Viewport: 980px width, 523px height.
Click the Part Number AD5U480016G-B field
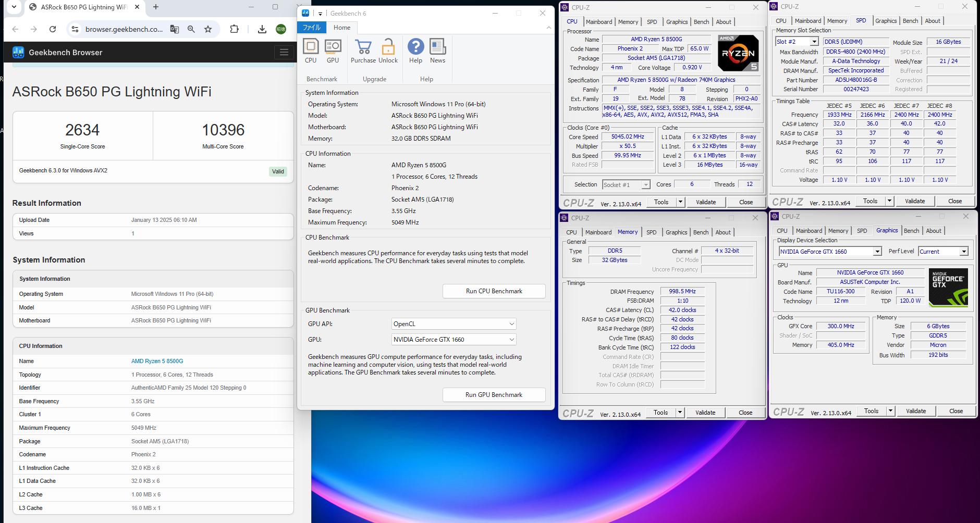click(856, 80)
